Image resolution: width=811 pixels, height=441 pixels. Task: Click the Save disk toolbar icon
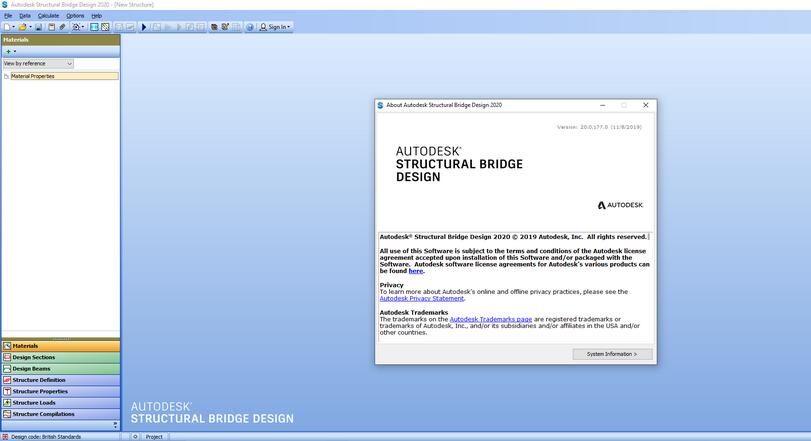(x=39, y=27)
